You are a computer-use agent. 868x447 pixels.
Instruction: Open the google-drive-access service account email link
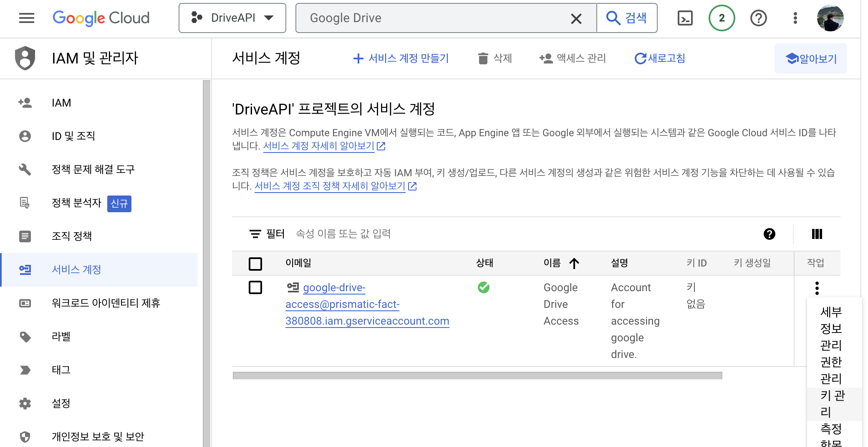coord(367,305)
